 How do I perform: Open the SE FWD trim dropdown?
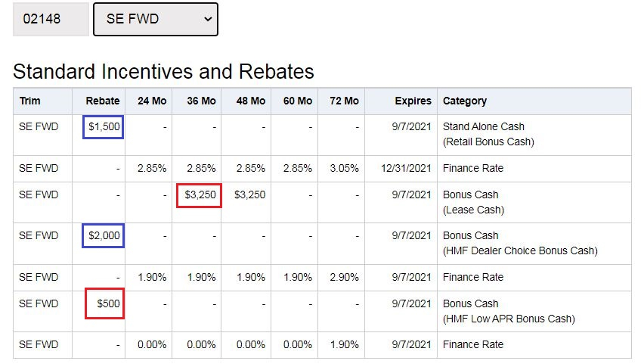155,19
